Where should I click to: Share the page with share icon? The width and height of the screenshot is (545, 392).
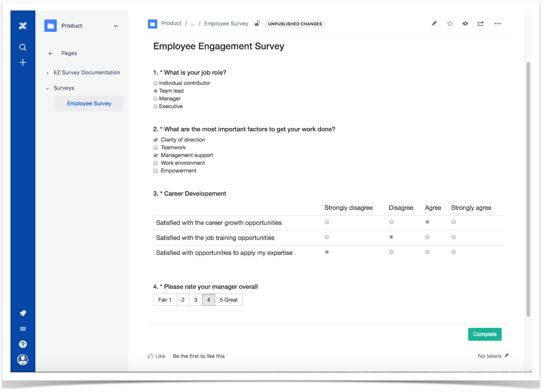481,24
